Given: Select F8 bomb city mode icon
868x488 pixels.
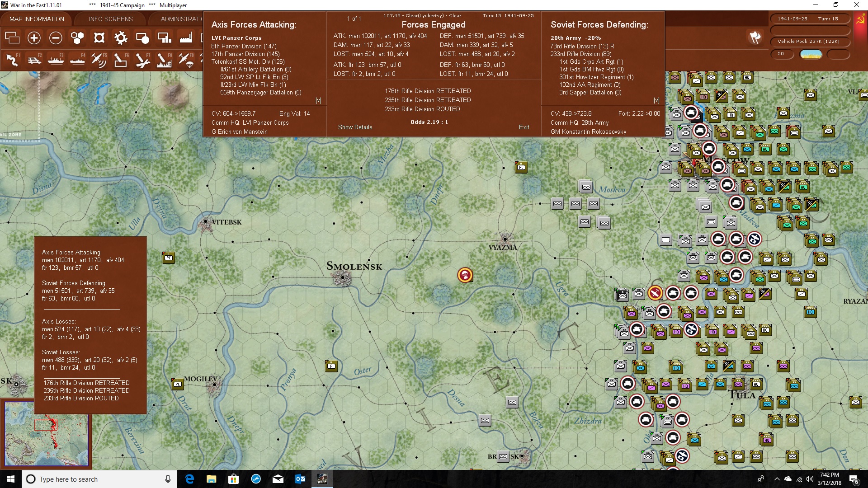Looking at the screenshot, I should coord(164,60).
